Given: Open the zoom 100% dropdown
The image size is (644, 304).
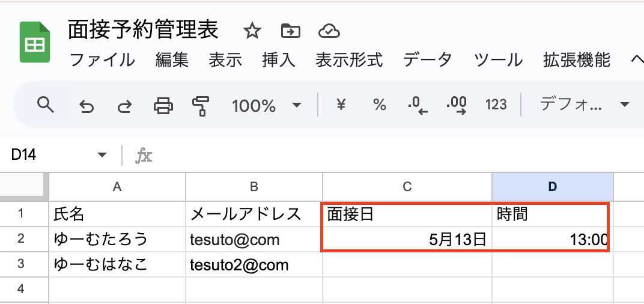Looking at the screenshot, I should coord(266,106).
